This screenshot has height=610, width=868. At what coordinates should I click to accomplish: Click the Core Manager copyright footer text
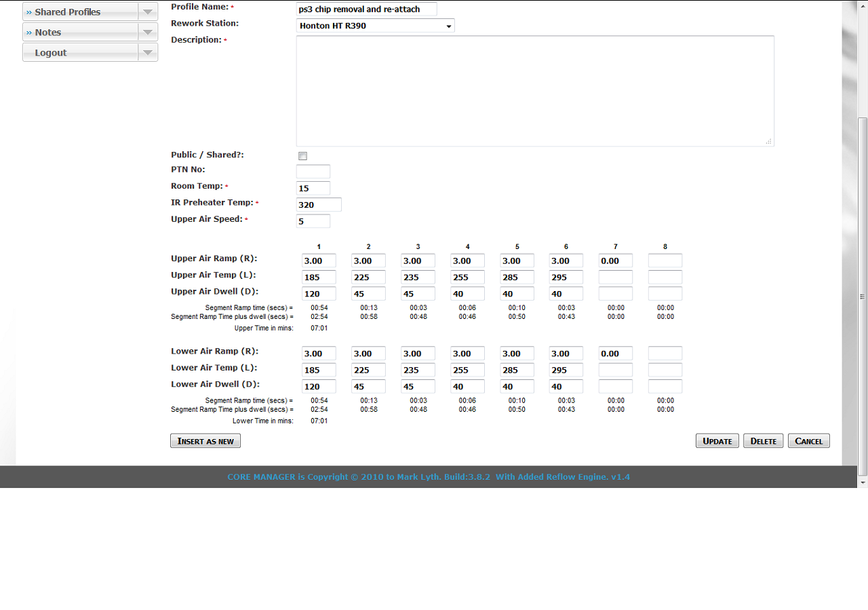[429, 477]
